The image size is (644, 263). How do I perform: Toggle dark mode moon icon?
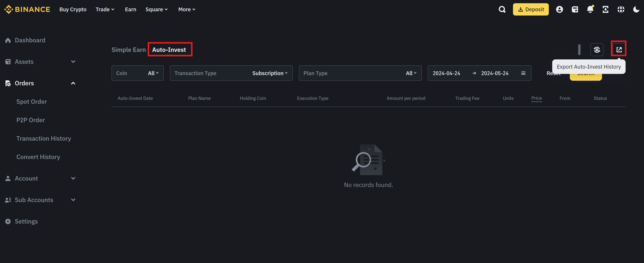[x=636, y=9]
